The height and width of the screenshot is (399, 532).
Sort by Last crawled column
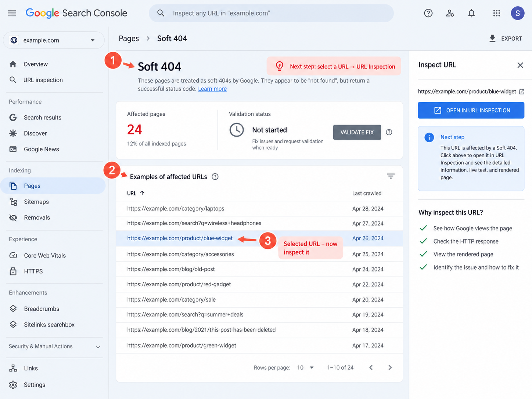point(367,193)
